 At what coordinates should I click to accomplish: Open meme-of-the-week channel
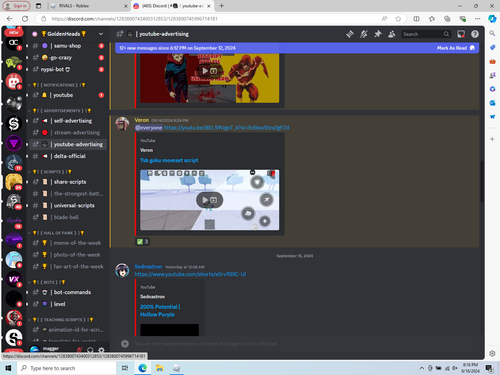[x=67, y=243]
